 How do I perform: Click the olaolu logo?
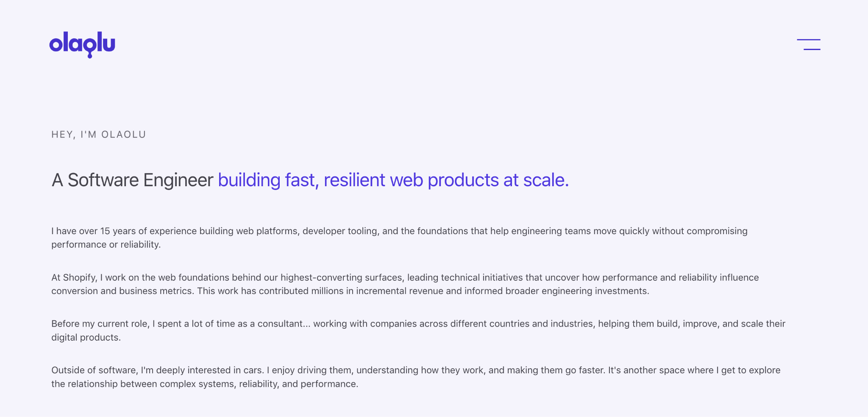pyautogui.click(x=82, y=44)
